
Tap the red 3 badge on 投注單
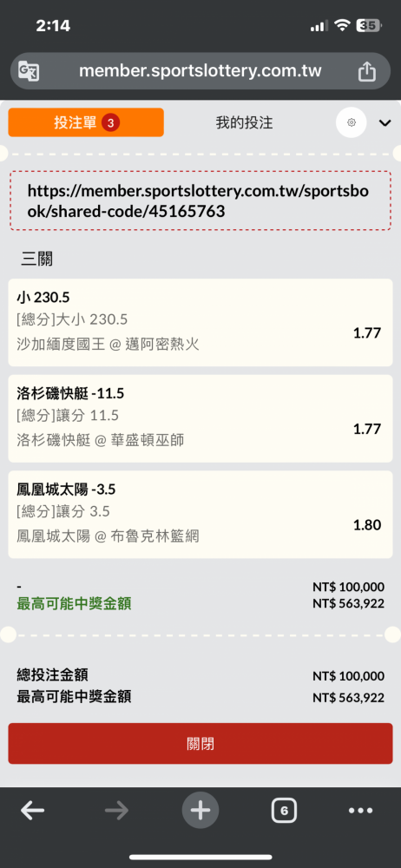click(111, 123)
